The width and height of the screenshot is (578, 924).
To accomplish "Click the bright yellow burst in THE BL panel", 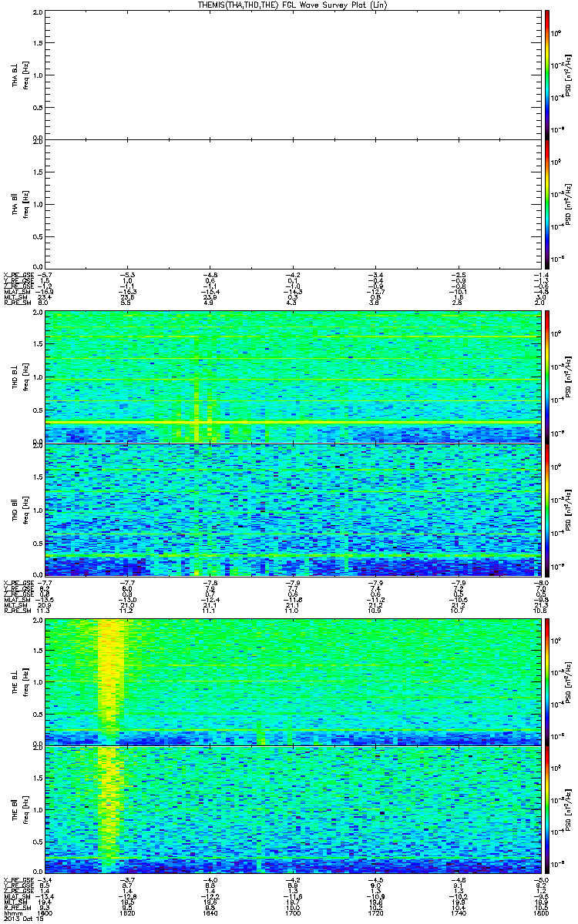I will tap(112, 674).
